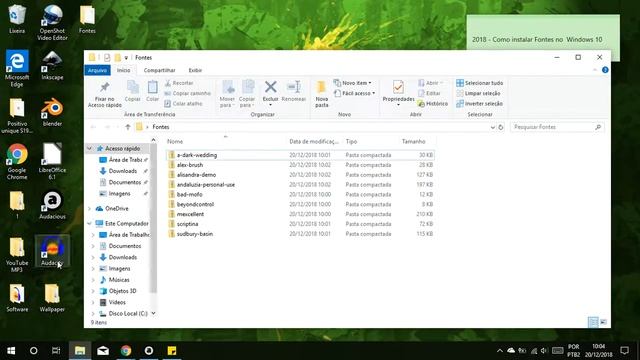Screen dimensions: 640x360
Task: Open the Fácil acesso dropdown
Action: (354, 93)
